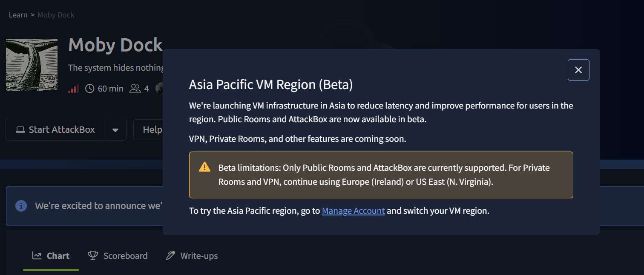
Task: Close the Asia Pacific VM Region dialog
Action: point(578,70)
